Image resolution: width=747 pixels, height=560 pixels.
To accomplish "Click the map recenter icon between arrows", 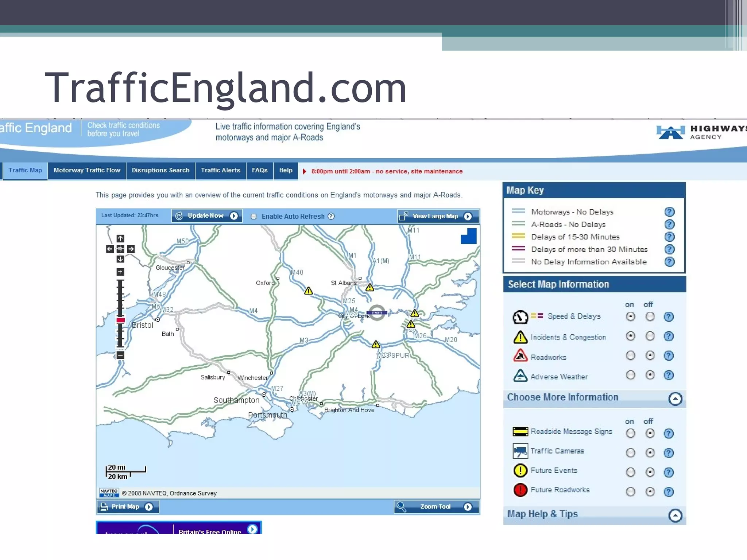I will click(x=120, y=249).
